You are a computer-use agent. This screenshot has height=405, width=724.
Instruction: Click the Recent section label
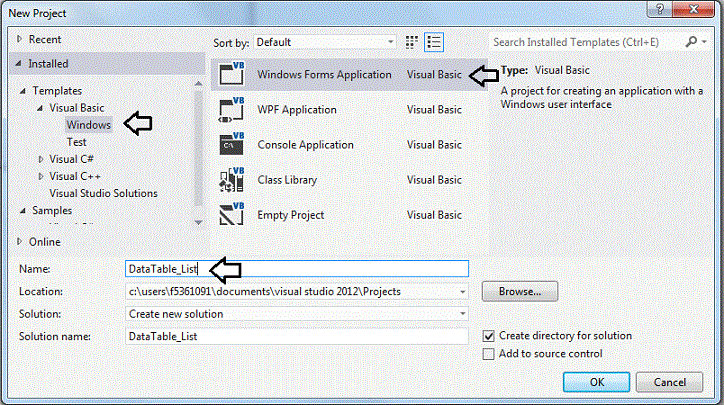[x=45, y=40]
